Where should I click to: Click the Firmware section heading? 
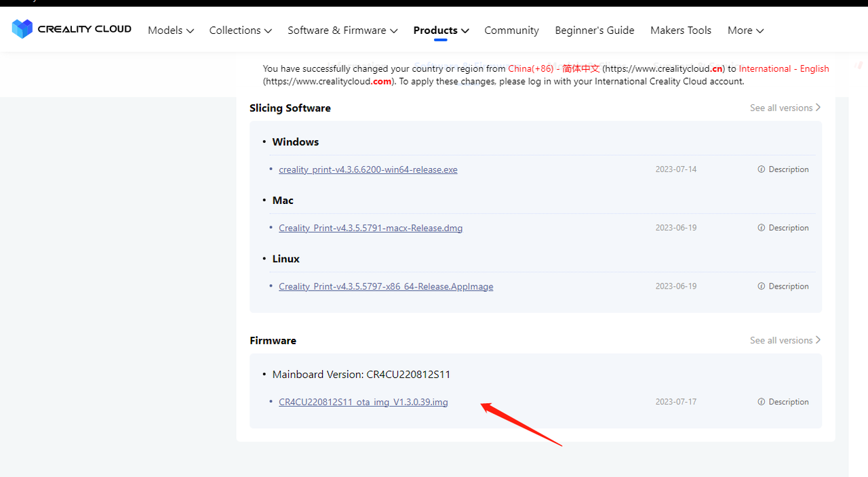coord(273,340)
